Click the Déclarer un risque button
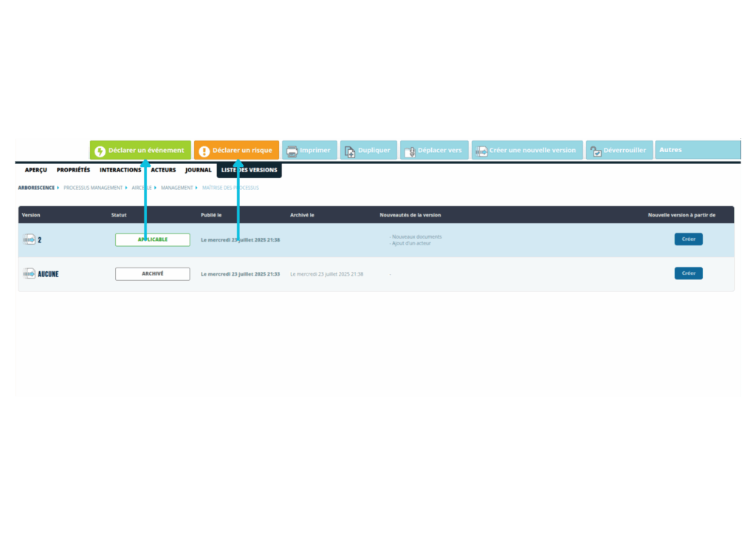Screen dimensions: 756x535 (236, 150)
